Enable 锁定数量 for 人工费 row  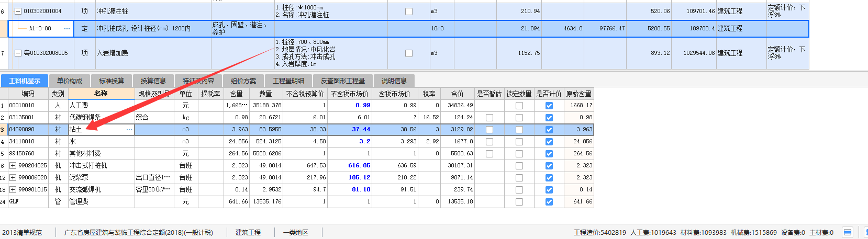(519, 106)
